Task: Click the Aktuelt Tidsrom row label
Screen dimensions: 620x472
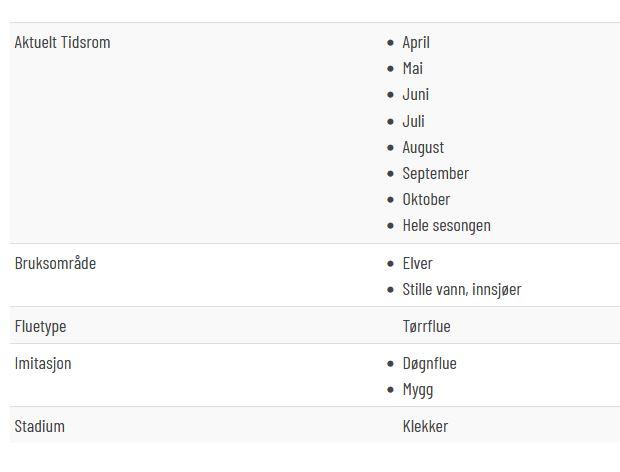Action: coord(62,42)
